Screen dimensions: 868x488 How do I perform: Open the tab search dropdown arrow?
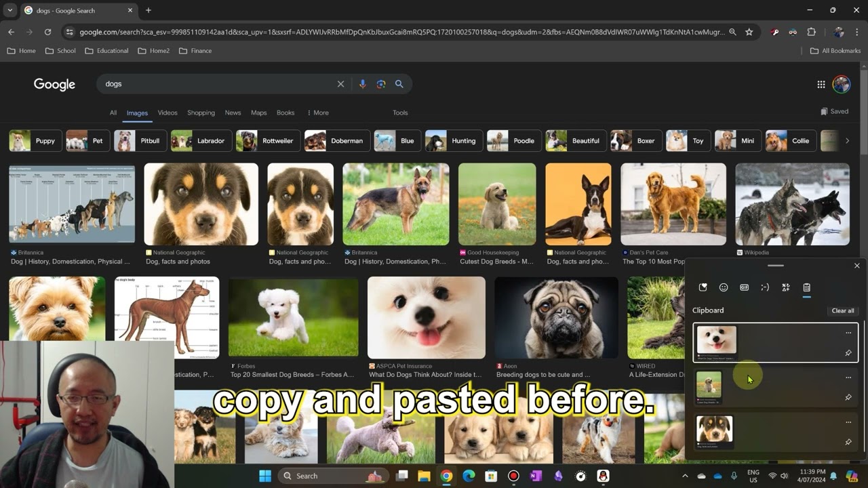pyautogui.click(x=9, y=10)
